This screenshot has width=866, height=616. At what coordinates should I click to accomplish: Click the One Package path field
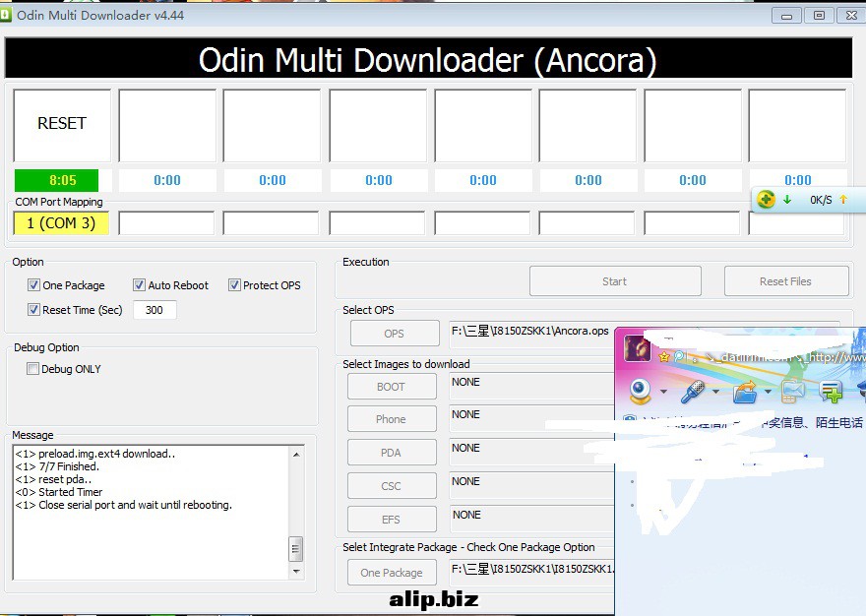coord(531,573)
